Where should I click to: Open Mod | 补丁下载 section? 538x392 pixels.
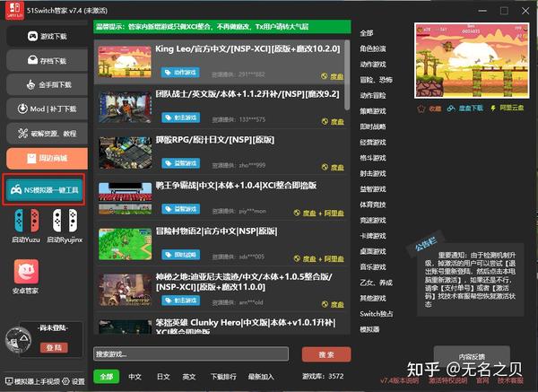[x=47, y=109]
